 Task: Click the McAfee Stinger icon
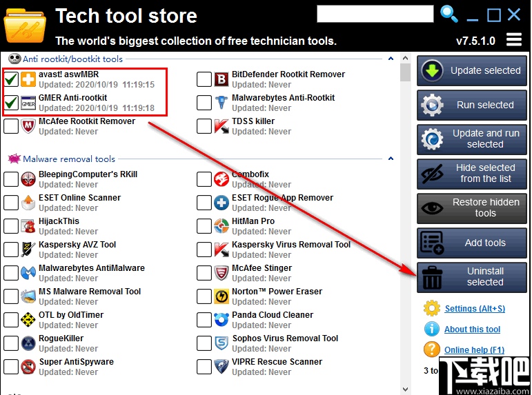pyautogui.click(x=221, y=273)
